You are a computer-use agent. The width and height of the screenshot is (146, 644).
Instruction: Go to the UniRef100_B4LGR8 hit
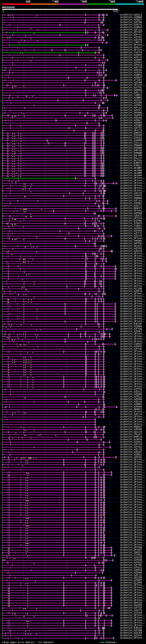[x=131, y=155]
